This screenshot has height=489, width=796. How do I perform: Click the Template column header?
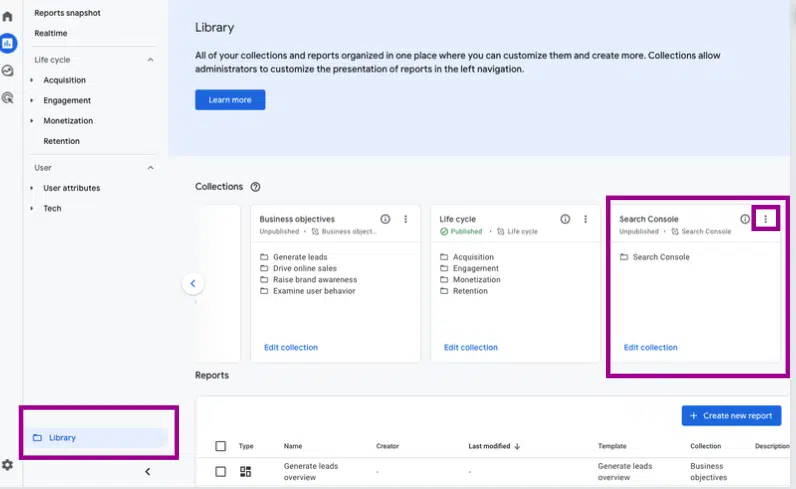[x=612, y=446]
